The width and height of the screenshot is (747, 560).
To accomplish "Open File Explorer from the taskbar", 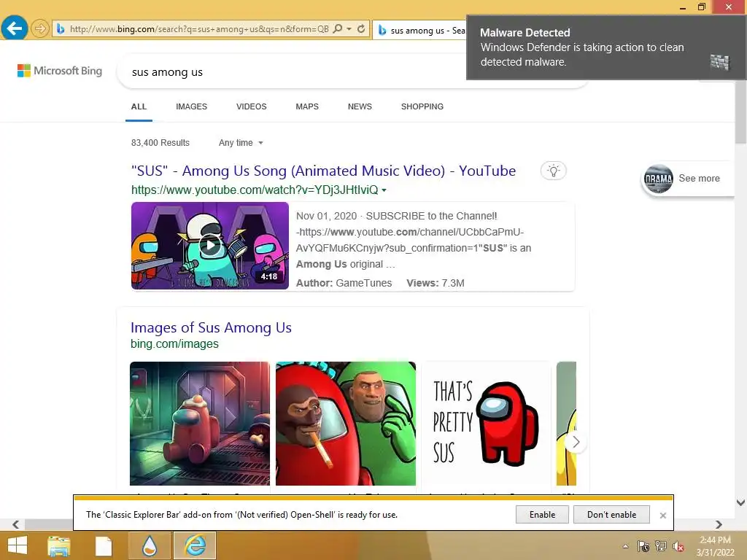I will (59, 545).
